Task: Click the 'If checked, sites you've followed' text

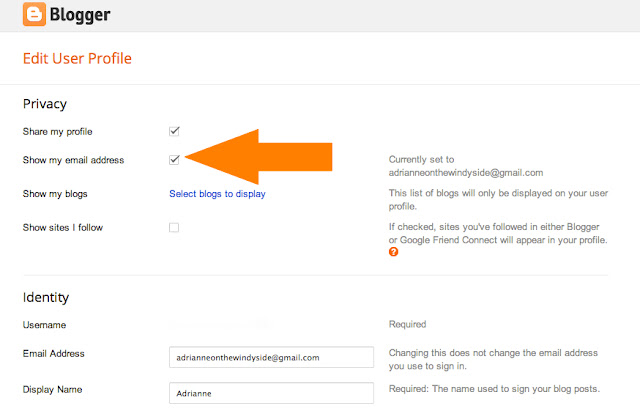Action: pos(498,233)
